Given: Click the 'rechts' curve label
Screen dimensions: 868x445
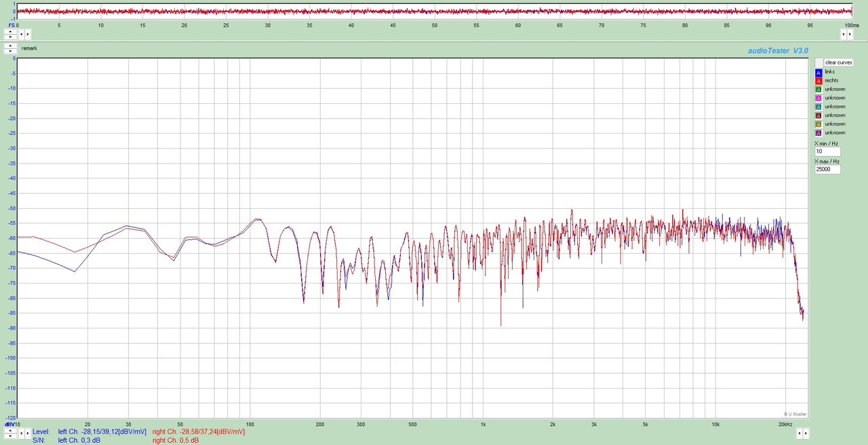Looking at the screenshot, I should (x=832, y=81).
